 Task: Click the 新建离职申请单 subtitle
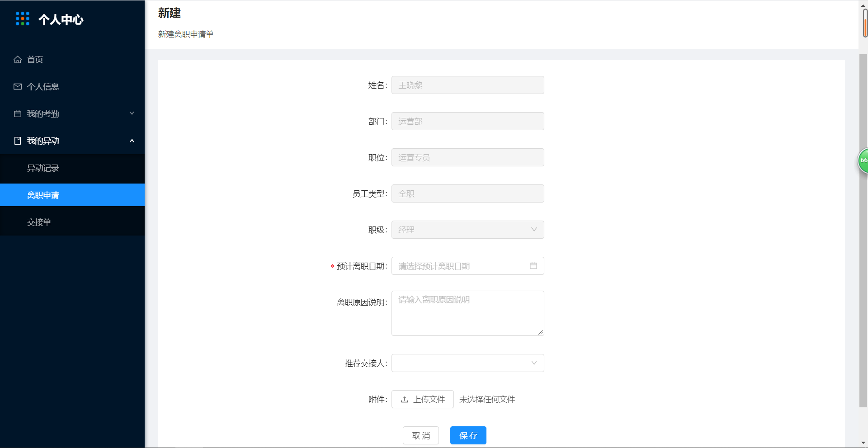point(186,34)
